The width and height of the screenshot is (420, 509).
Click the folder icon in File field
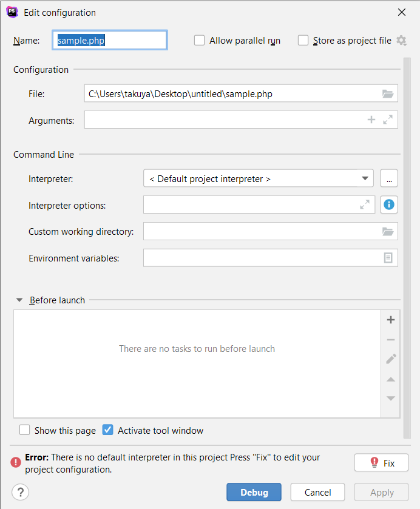point(388,93)
